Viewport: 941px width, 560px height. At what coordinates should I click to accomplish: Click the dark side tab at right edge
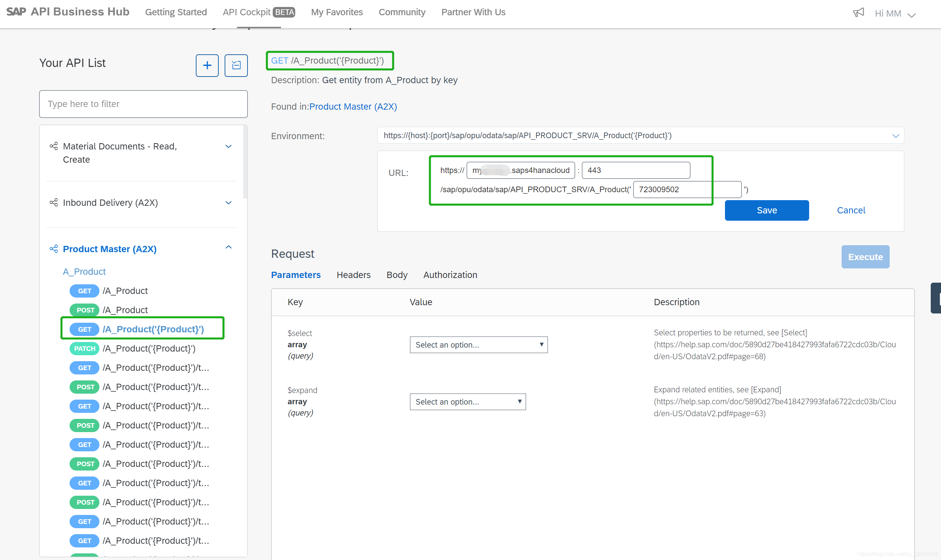coord(936,298)
